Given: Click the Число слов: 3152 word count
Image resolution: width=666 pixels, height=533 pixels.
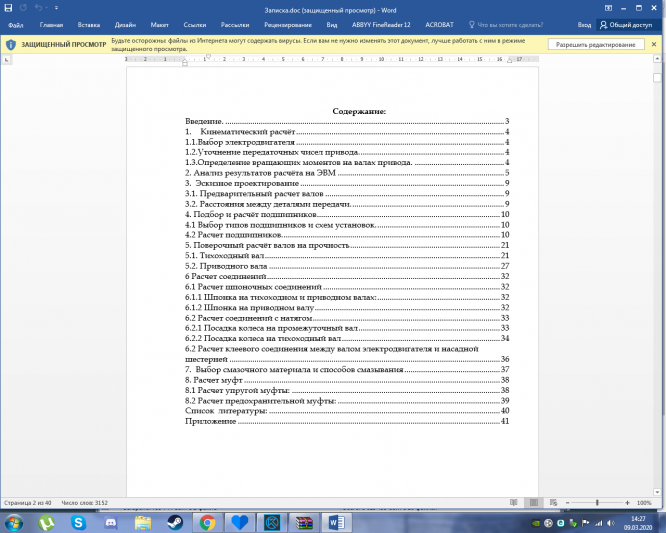Looking at the screenshot, I should [x=85, y=503].
